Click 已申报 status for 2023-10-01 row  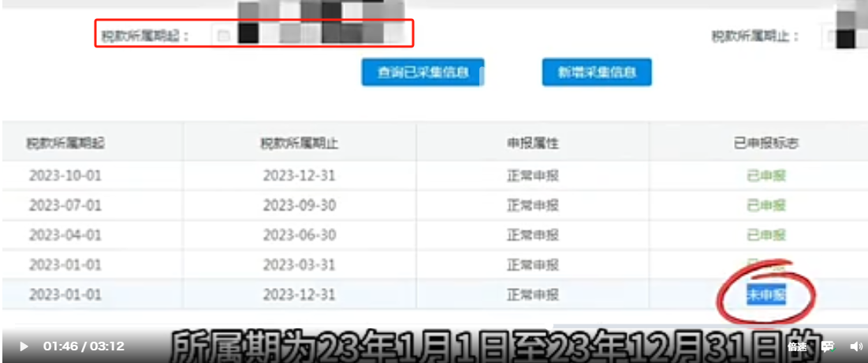pyautogui.click(x=766, y=176)
